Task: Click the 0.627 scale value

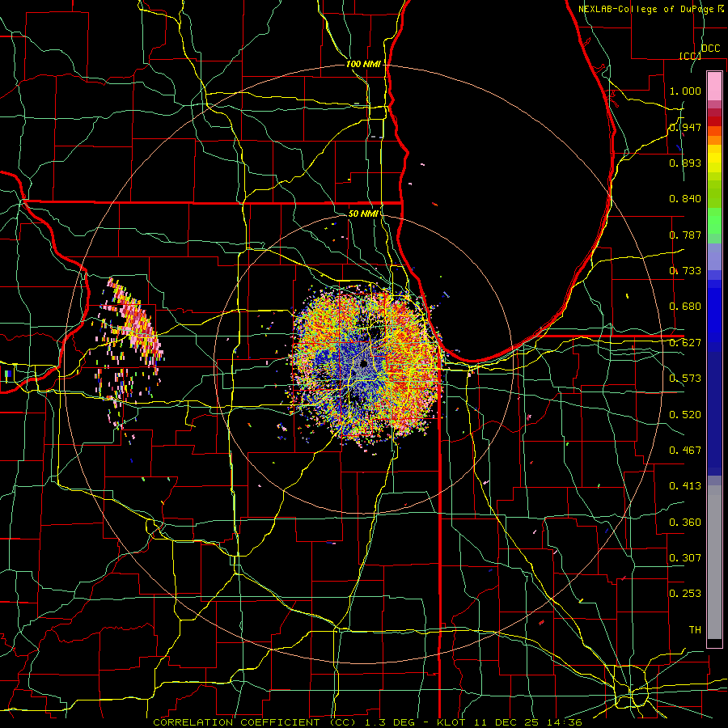Action: tap(685, 343)
